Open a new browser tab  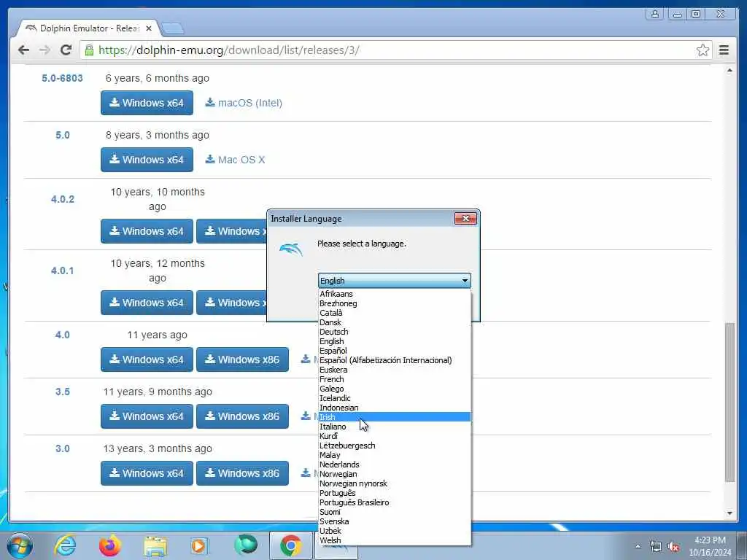point(172,28)
